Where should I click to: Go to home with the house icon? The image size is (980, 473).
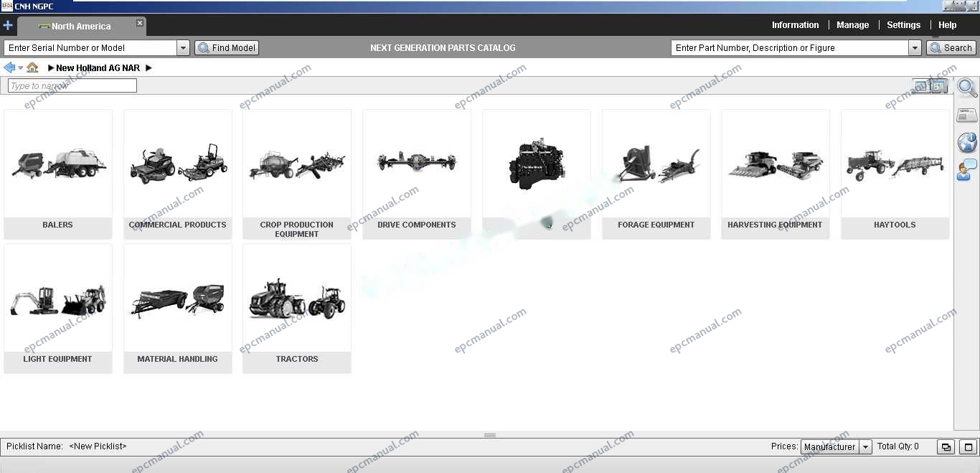(x=32, y=67)
